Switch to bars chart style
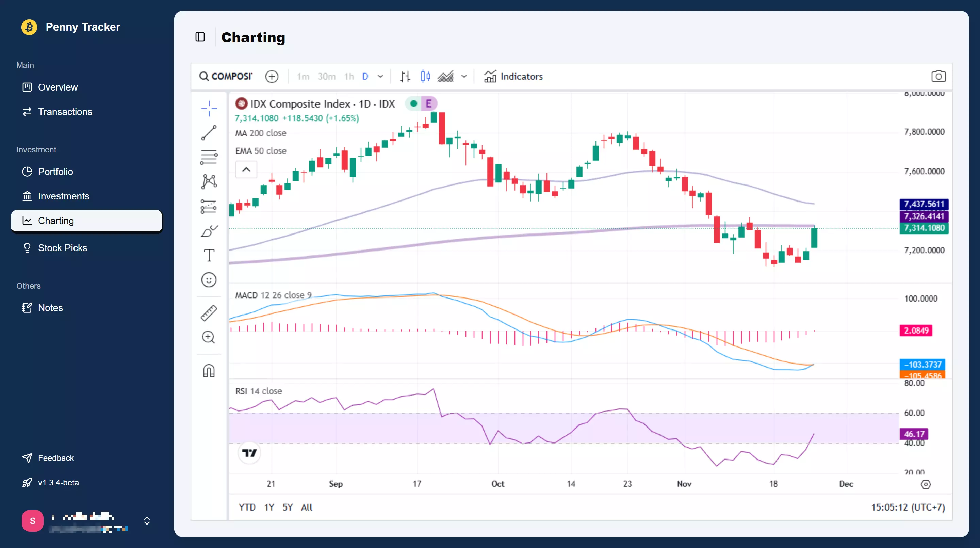 (x=405, y=77)
